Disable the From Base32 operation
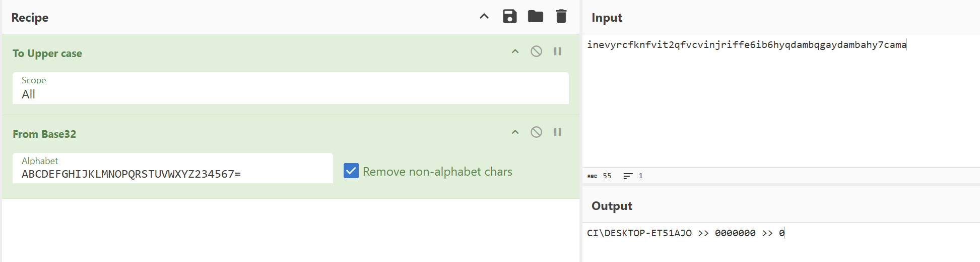This screenshot has width=980, height=262. tap(536, 132)
